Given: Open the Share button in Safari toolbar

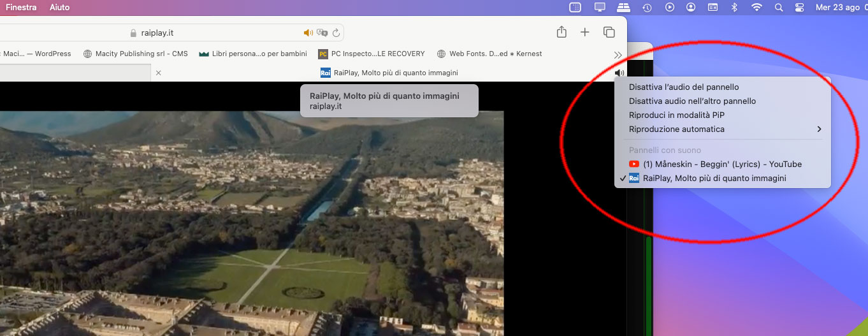Looking at the screenshot, I should tap(561, 32).
